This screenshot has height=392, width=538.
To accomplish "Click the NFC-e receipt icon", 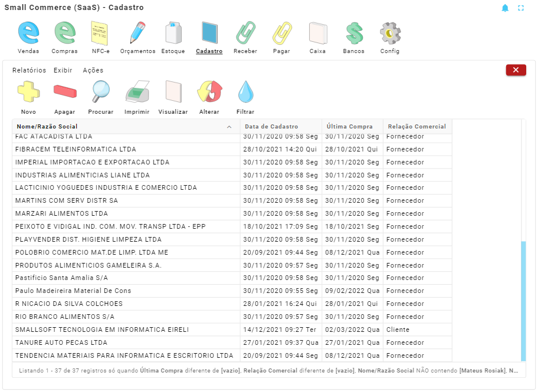I will tap(101, 33).
